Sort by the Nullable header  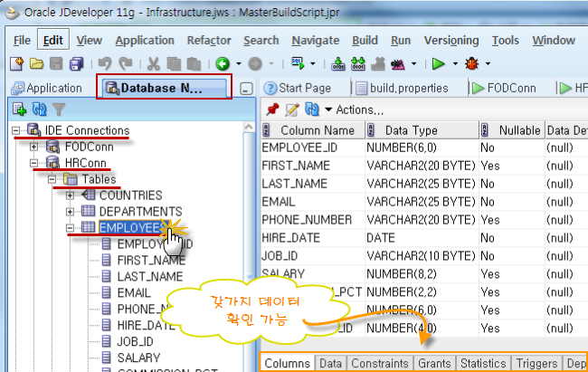pos(512,130)
